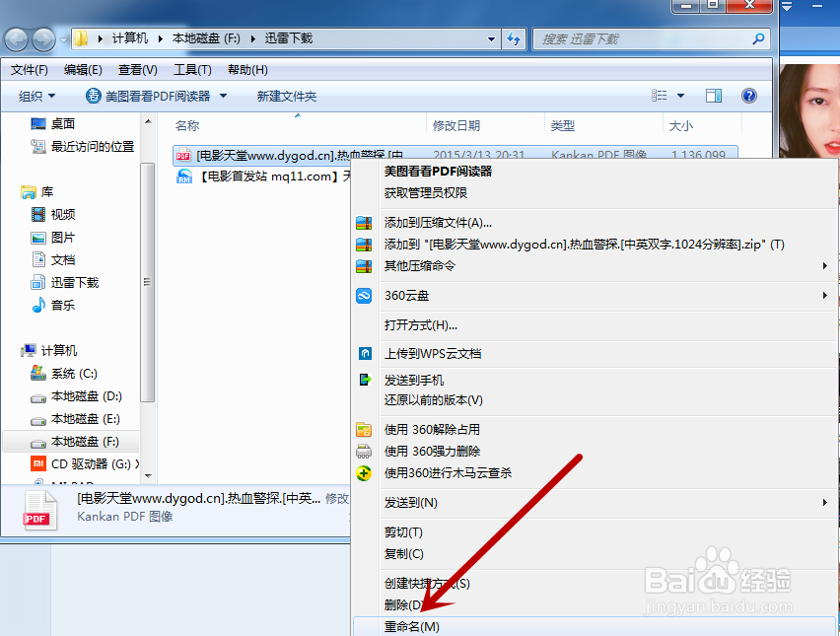Viewport: 840px width, 636px height.
Task: Sort by 类型 column header
Action: coord(563,125)
